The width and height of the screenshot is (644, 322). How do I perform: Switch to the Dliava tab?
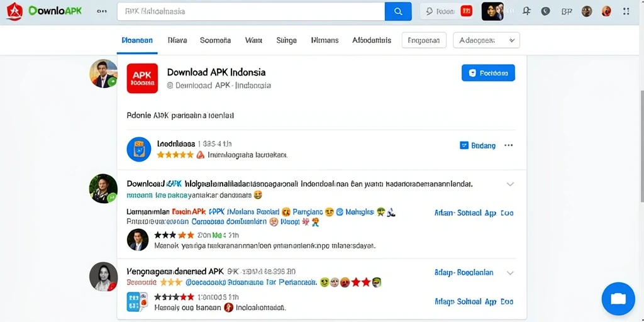[x=177, y=40]
